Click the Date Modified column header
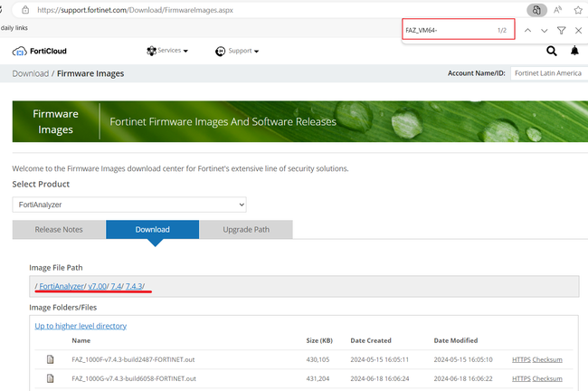This screenshot has width=588, height=391. (456, 340)
